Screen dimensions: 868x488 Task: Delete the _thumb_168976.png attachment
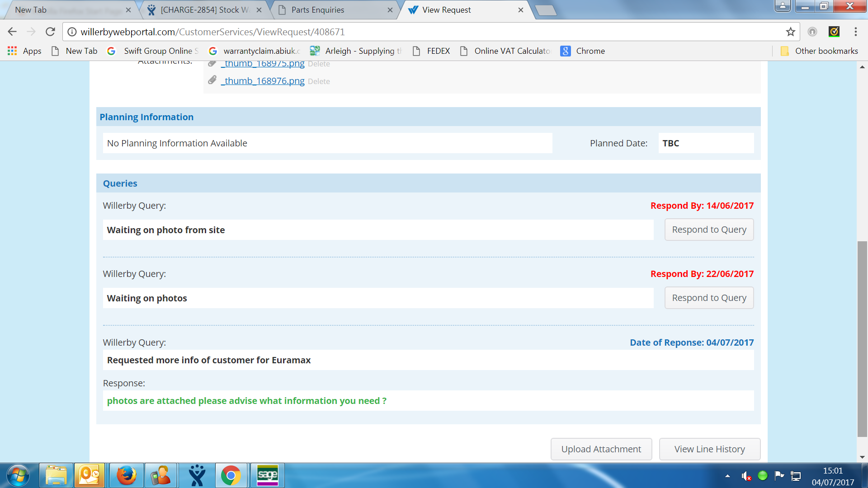coord(319,81)
